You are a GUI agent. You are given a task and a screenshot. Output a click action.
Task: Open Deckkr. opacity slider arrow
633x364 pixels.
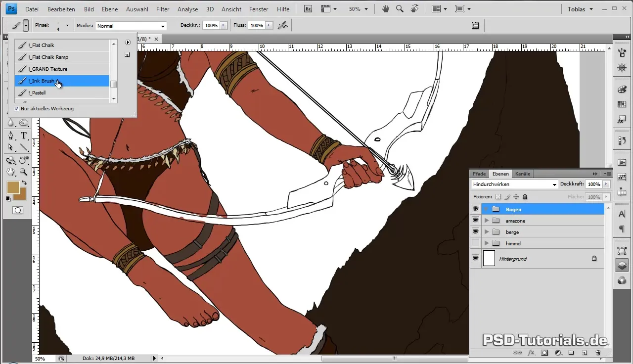coord(223,25)
